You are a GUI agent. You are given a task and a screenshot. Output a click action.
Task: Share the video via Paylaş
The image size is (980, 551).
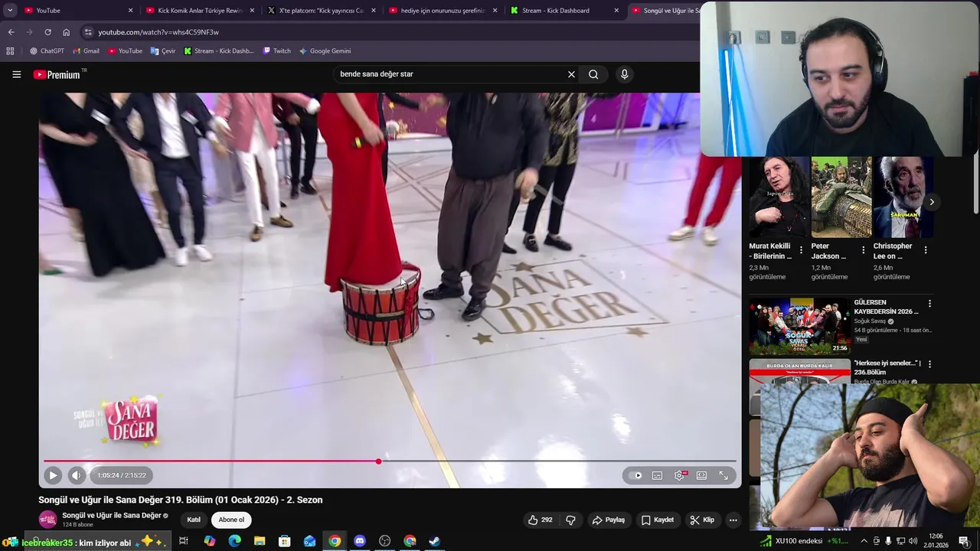(x=609, y=520)
